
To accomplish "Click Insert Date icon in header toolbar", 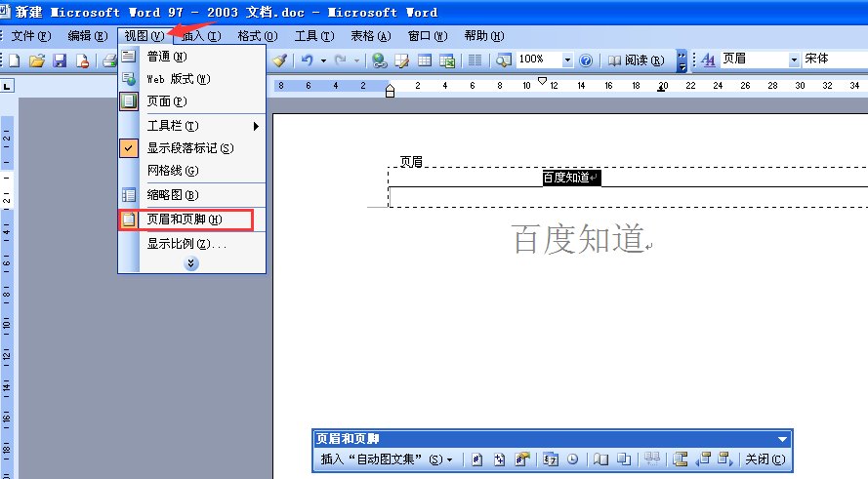I will 551,459.
